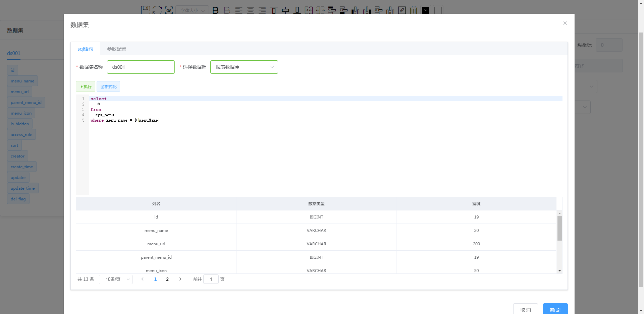
Task: Open the 报表数据库 datasource dropdown
Action: click(244, 67)
